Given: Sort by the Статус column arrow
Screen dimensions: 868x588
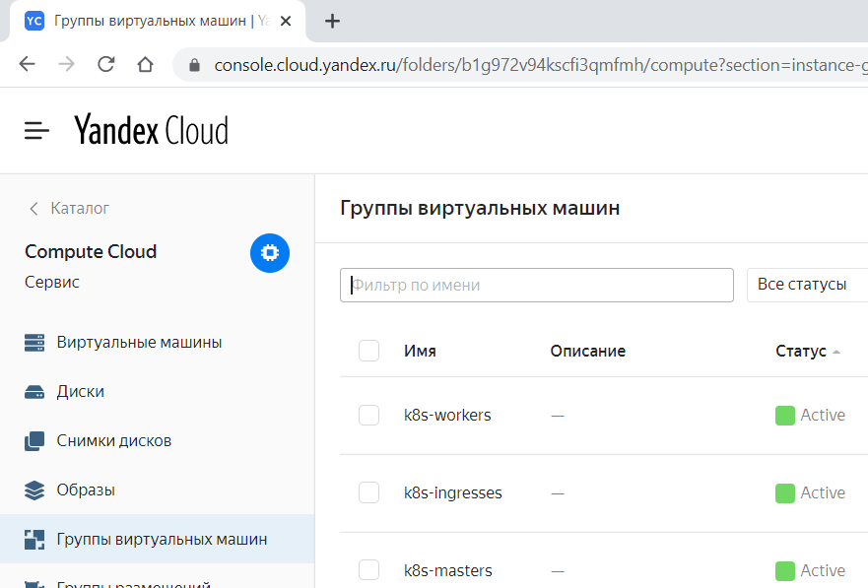Looking at the screenshot, I should tap(836, 352).
